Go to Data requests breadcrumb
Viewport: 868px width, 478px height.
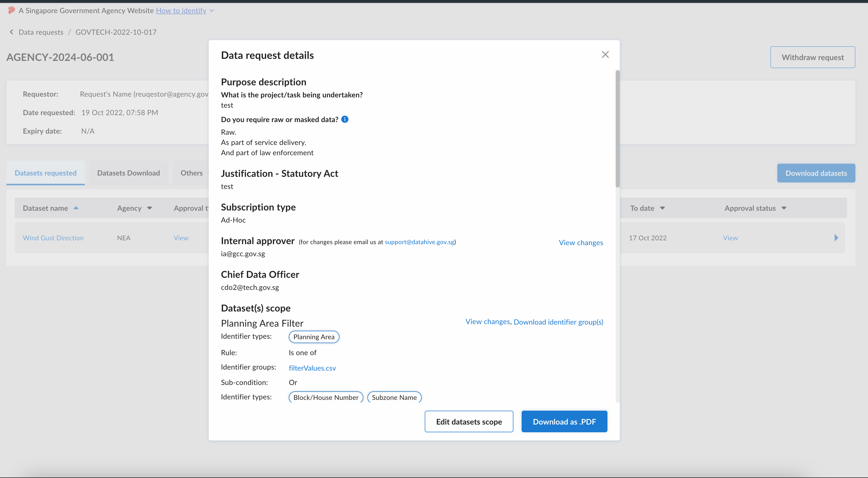[x=41, y=32]
